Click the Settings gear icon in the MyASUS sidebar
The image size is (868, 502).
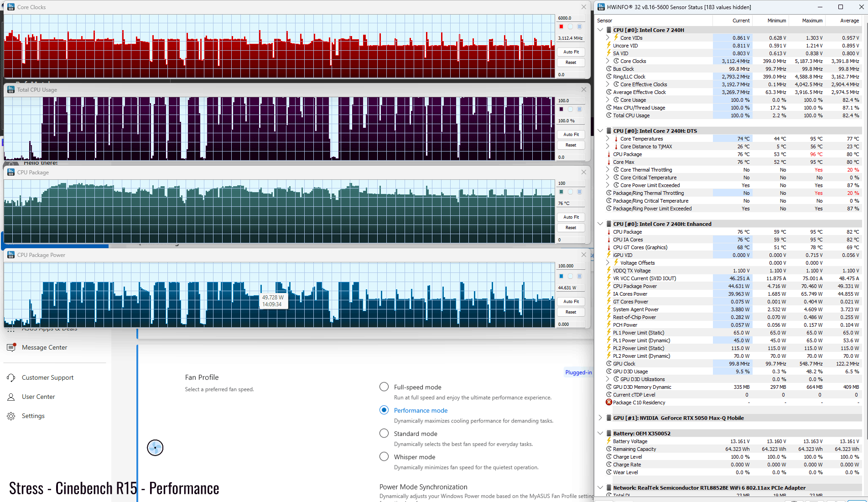(x=11, y=416)
